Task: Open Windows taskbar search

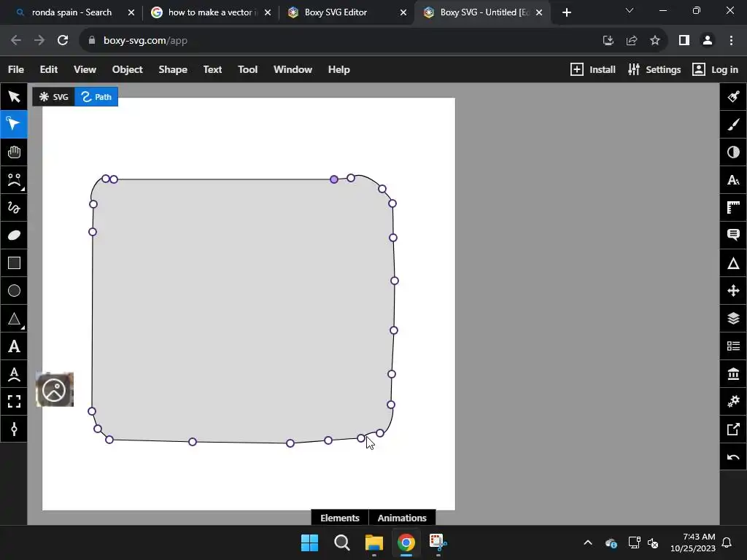Action: pyautogui.click(x=341, y=542)
